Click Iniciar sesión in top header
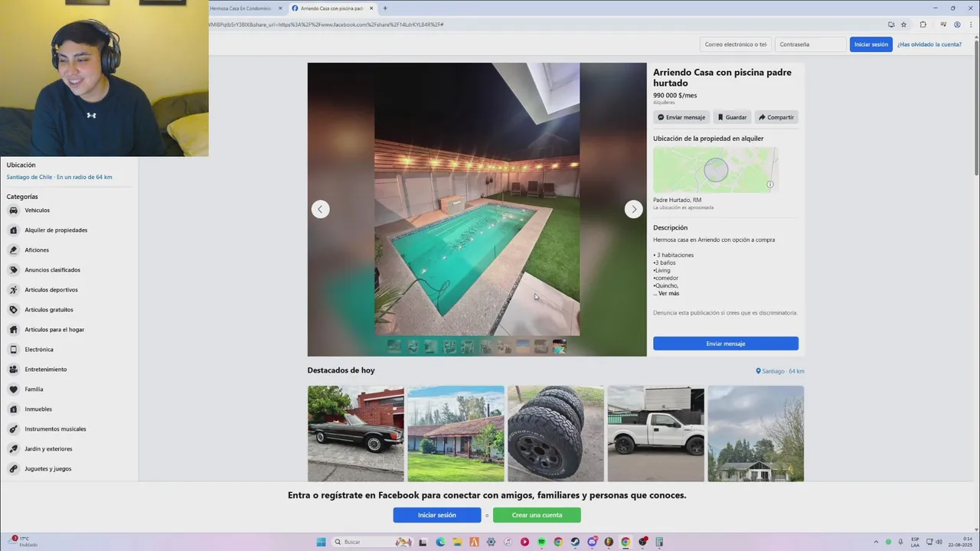 [871, 44]
